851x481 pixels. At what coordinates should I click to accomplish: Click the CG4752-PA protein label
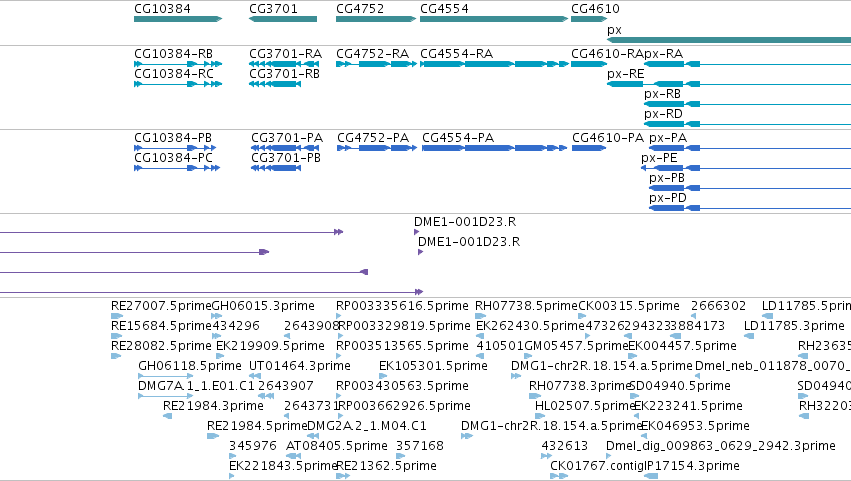click(373, 138)
